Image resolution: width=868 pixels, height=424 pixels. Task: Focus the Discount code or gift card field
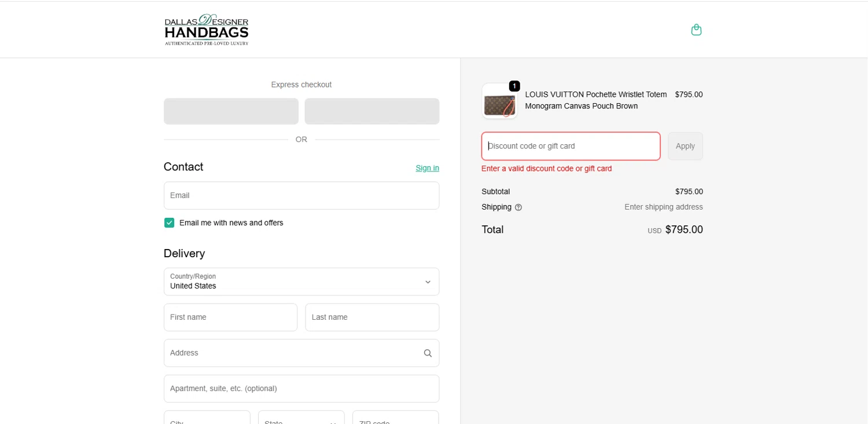571,146
